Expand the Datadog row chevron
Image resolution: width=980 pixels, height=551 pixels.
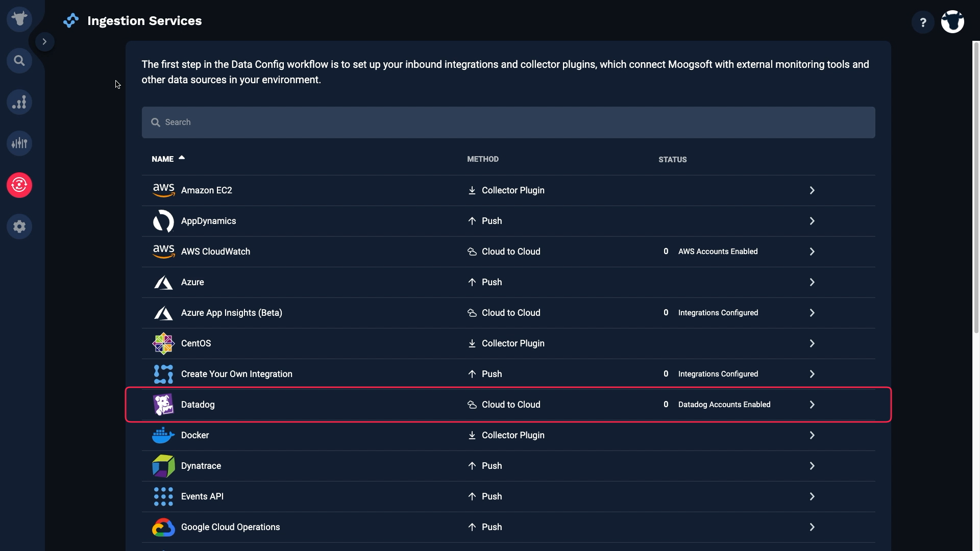coord(812,405)
